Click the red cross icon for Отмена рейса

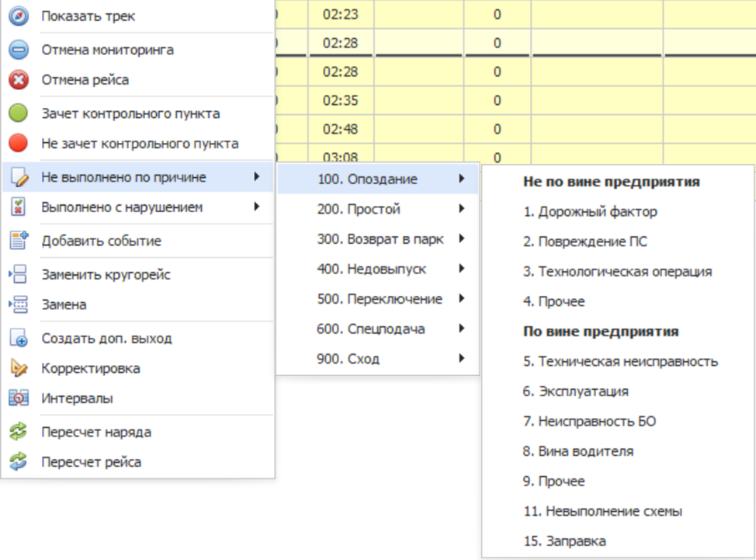pyautogui.click(x=19, y=80)
